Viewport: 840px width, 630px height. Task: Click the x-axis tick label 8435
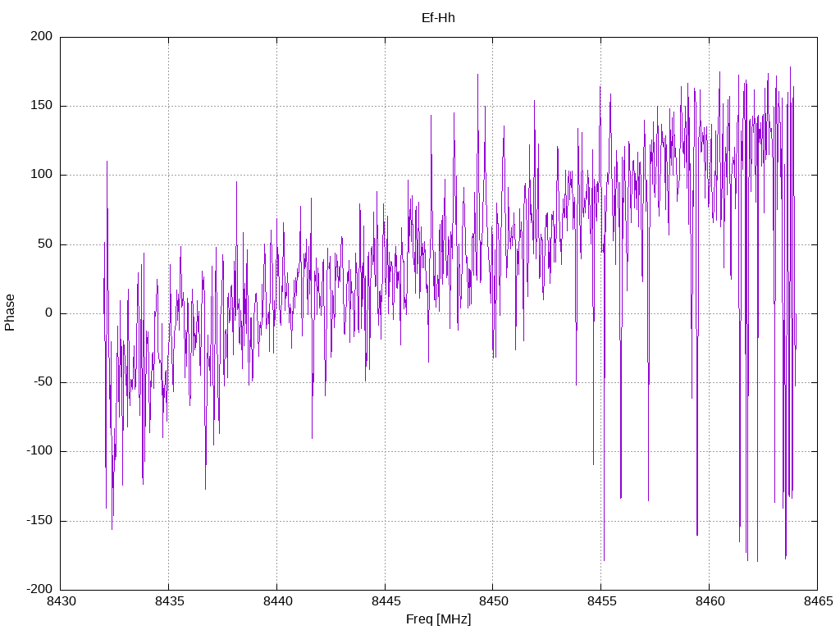coord(169,601)
